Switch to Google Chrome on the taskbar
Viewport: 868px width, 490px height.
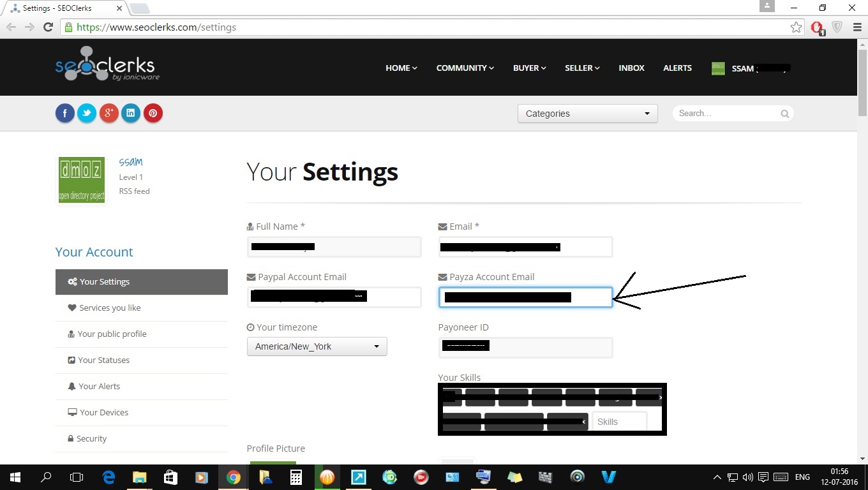[233, 477]
